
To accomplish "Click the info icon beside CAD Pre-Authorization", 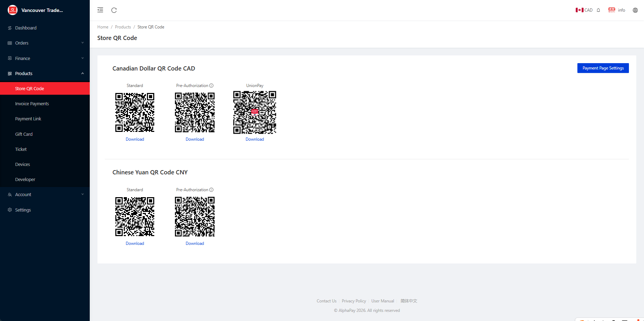I will click(211, 86).
